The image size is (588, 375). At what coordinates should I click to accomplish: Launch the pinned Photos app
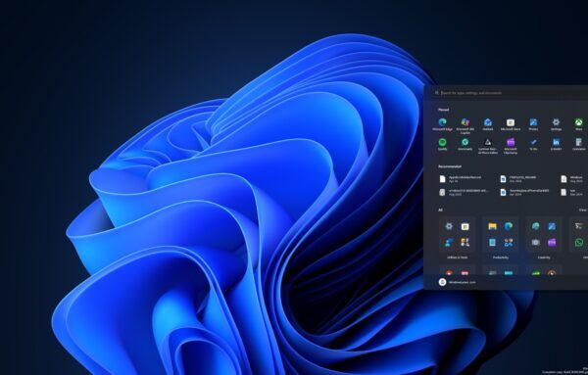pyautogui.click(x=533, y=124)
